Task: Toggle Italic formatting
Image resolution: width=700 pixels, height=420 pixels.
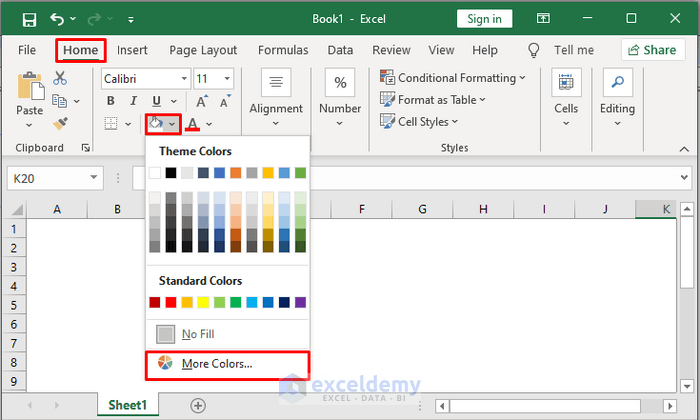Action: click(x=133, y=101)
